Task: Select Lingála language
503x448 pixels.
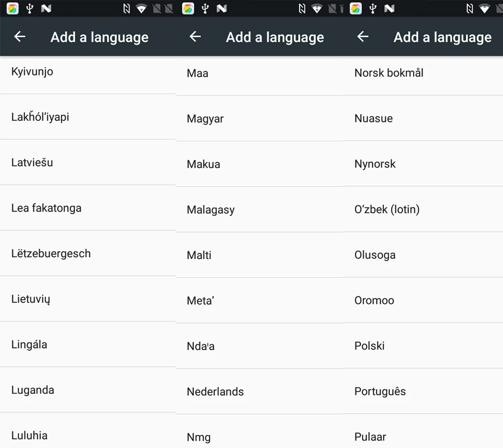Action: 88,345
